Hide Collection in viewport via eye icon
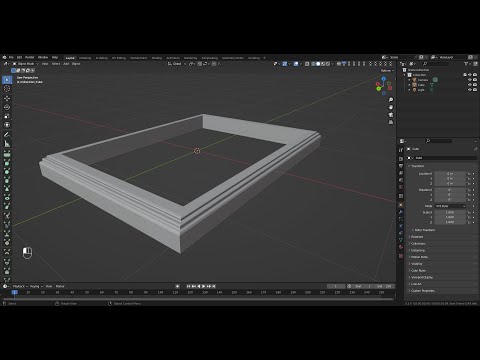 point(470,75)
